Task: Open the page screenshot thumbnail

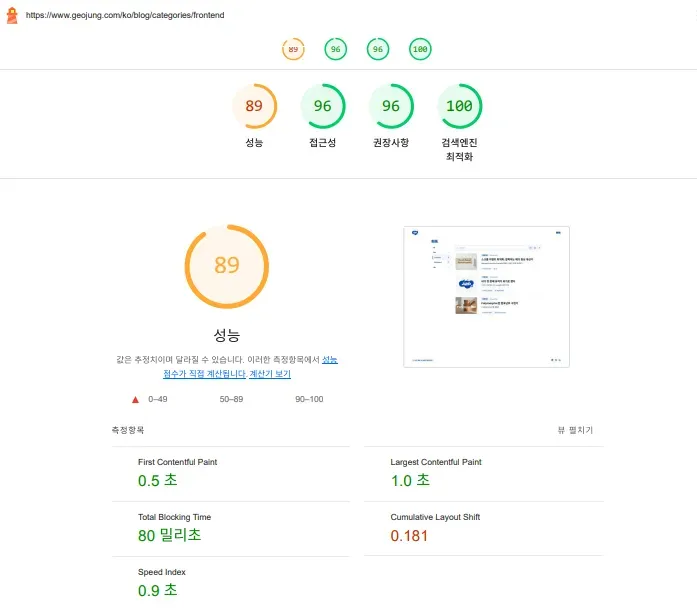Action: coord(486,296)
